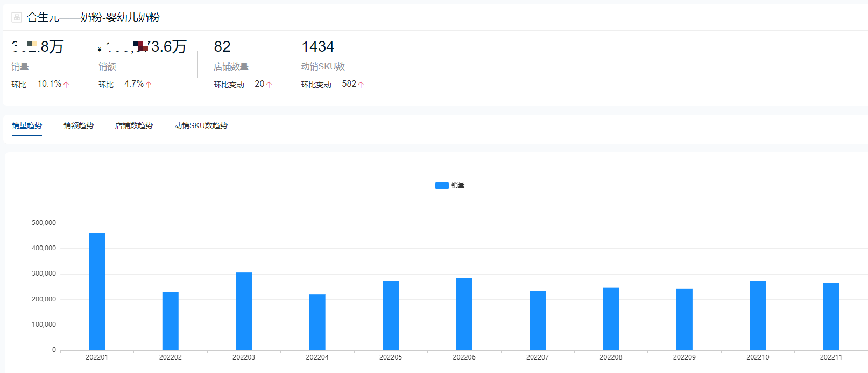Switch to the 销额趋势 tab
This screenshot has height=373, width=868.
pos(79,125)
